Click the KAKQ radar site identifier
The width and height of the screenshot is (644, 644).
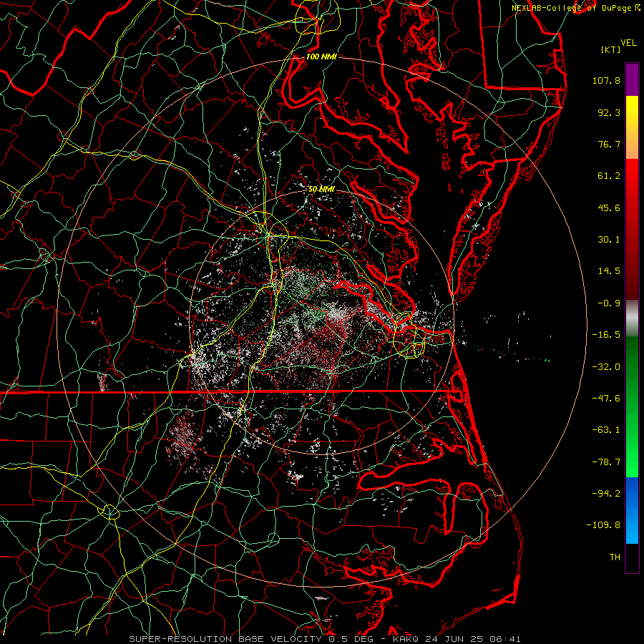click(x=406, y=639)
